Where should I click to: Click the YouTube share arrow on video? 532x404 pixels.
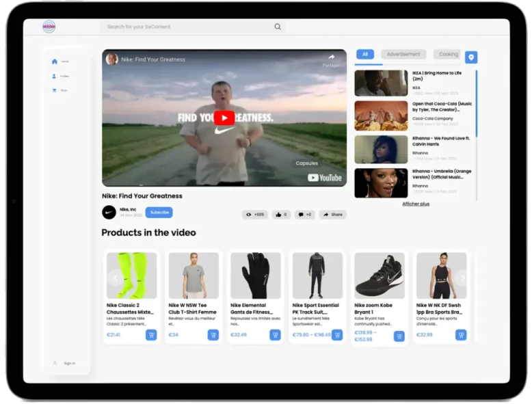point(331,58)
